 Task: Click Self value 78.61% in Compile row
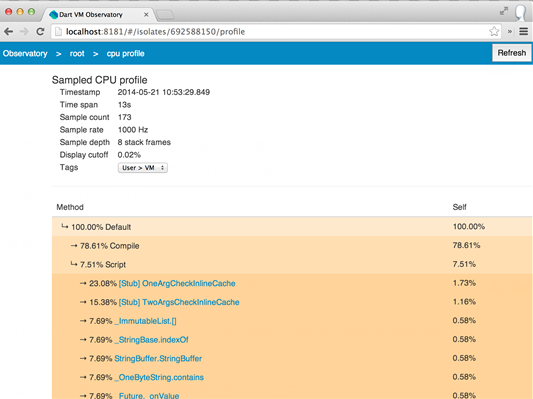466,245
